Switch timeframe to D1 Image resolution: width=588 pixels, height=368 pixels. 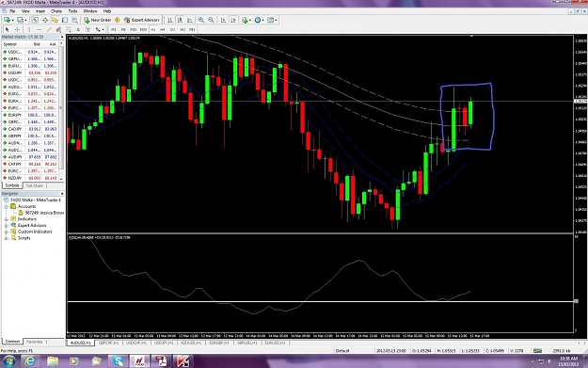172,29
